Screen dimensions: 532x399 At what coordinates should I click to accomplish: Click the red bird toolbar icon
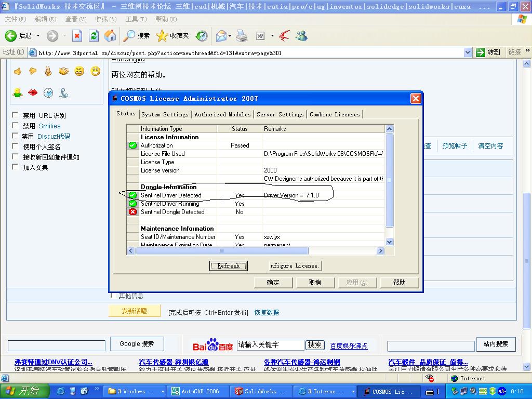click(x=284, y=36)
